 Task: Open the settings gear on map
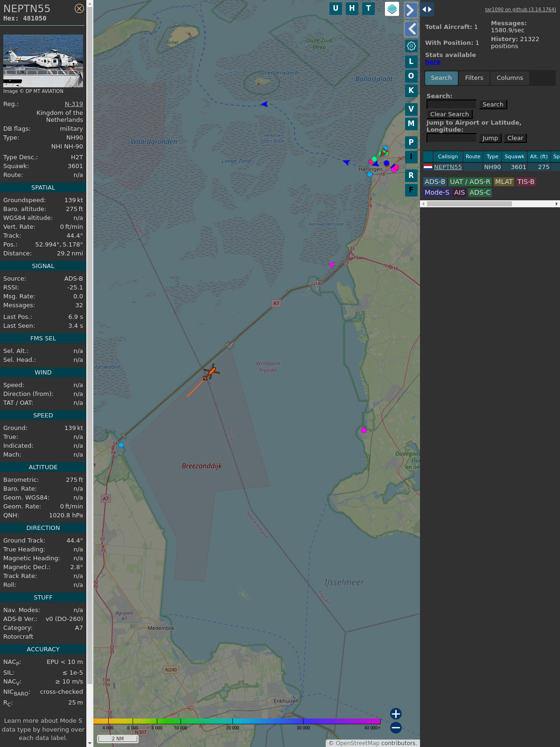411,46
